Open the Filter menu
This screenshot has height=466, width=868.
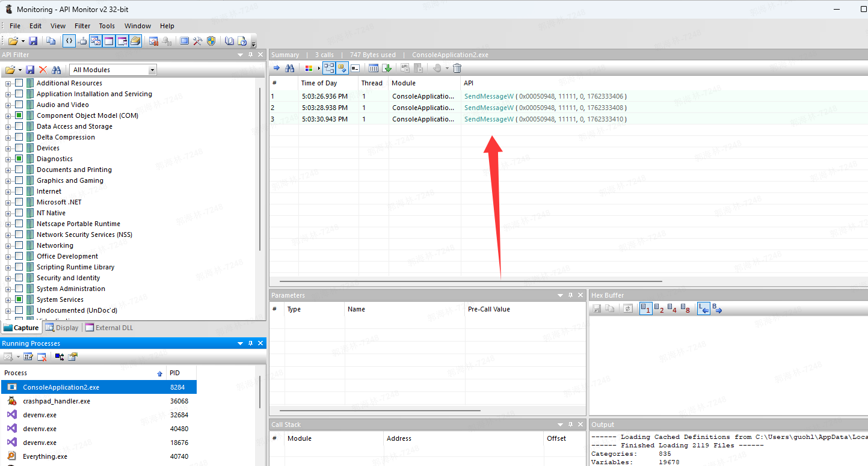(82, 26)
